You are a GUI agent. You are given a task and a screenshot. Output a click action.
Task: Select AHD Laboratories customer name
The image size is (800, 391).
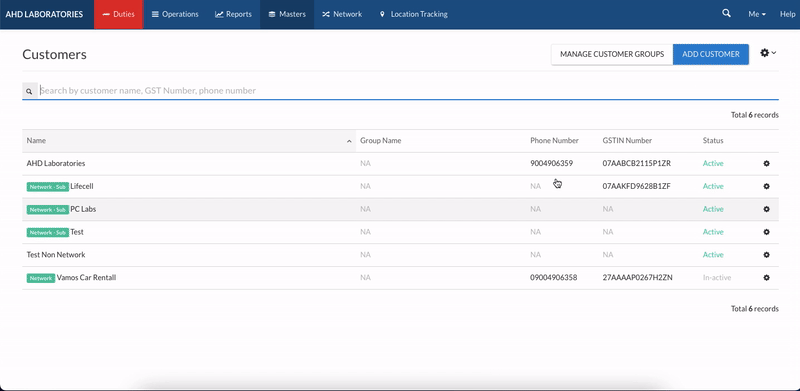pos(56,163)
